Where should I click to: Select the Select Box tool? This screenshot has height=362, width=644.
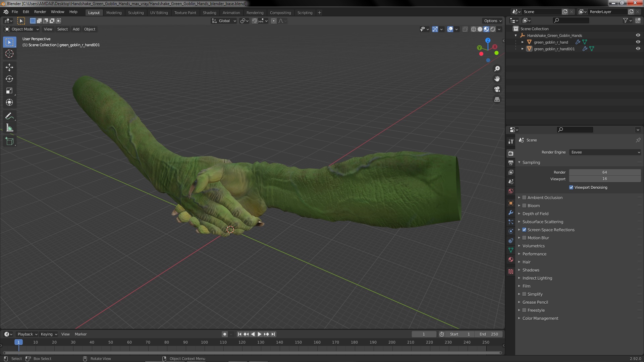(9, 42)
